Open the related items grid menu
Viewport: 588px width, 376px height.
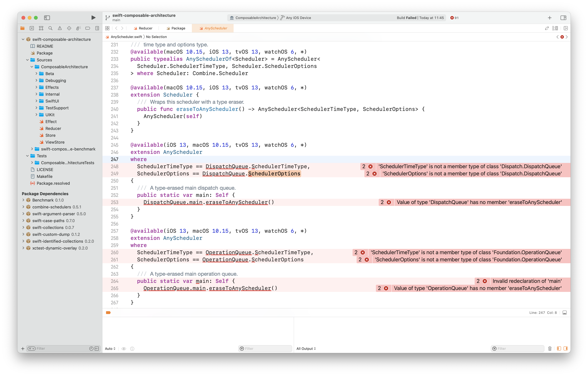click(107, 28)
